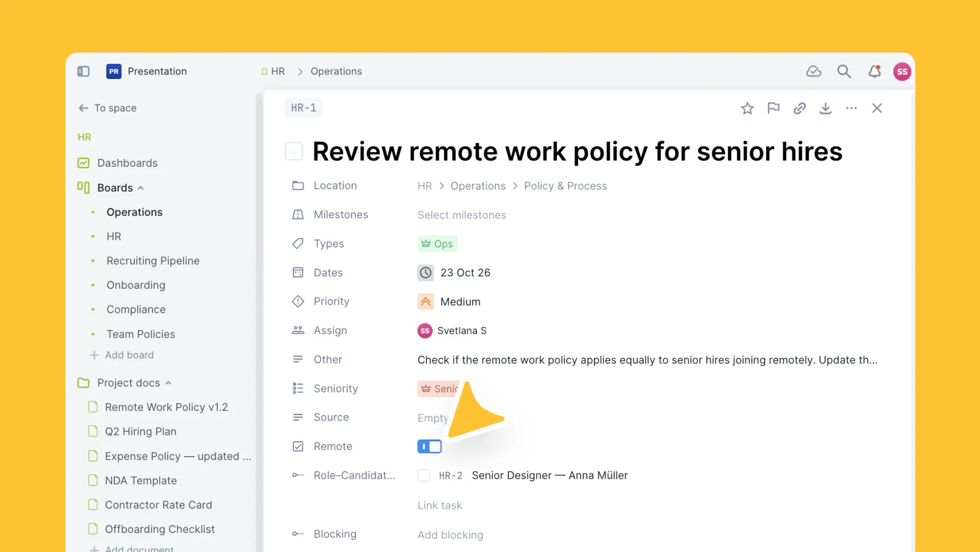Image resolution: width=980 pixels, height=552 pixels.
Task: Open linked task Senior Designer — Anna Müller
Action: click(550, 476)
